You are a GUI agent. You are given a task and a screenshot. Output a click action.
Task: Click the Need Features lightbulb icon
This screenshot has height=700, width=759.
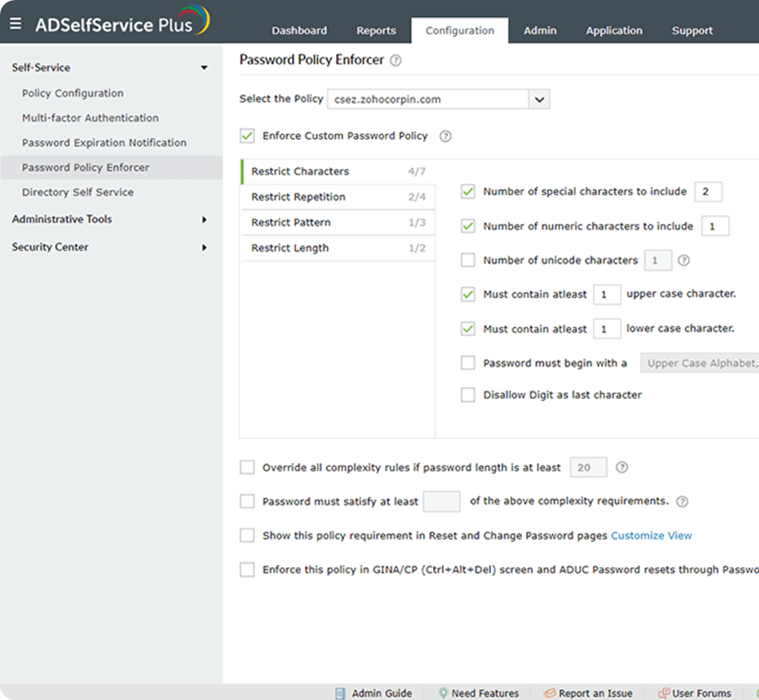[443, 692]
